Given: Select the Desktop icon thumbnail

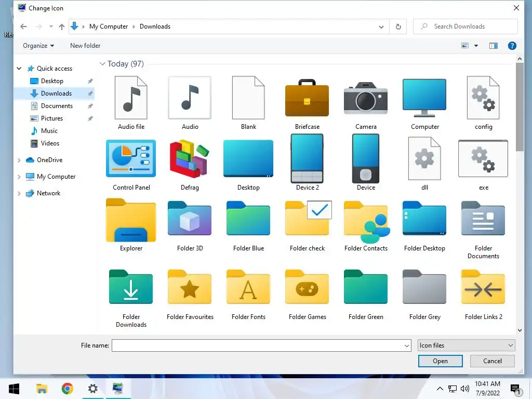Looking at the screenshot, I should 248,158.
